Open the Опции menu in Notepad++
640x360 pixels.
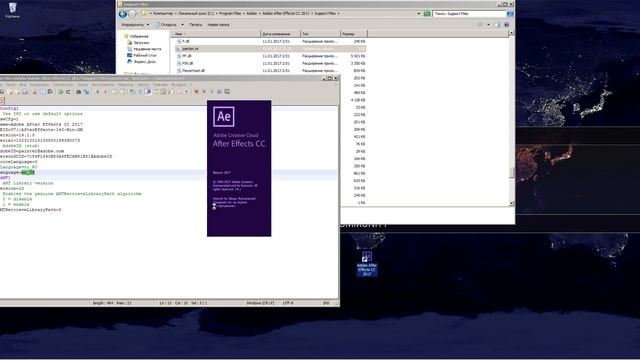pos(82,85)
